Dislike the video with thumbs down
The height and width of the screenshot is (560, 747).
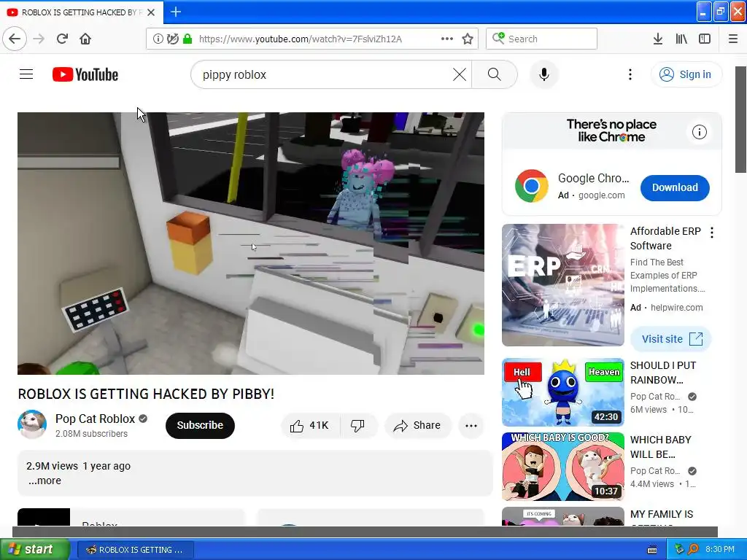click(x=358, y=425)
